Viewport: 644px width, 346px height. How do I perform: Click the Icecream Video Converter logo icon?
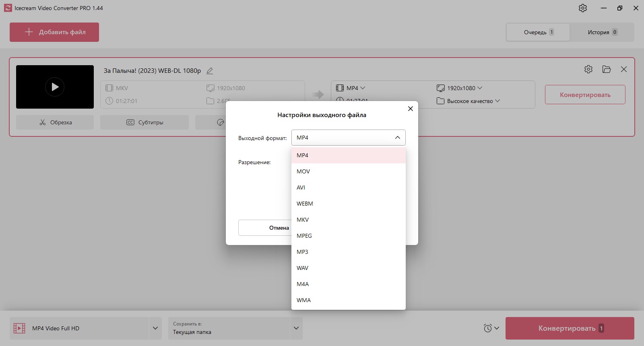tap(8, 8)
